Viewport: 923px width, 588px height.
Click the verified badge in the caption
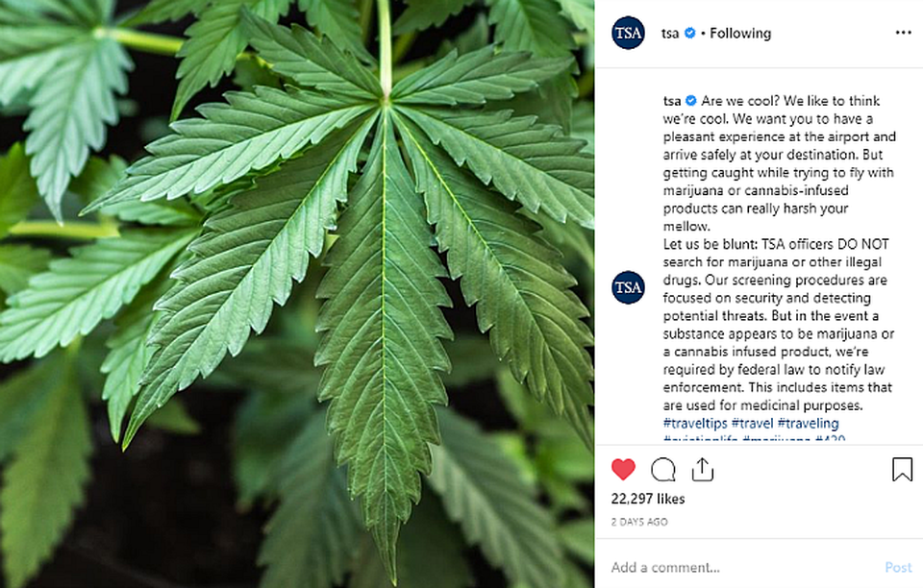click(x=691, y=101)
